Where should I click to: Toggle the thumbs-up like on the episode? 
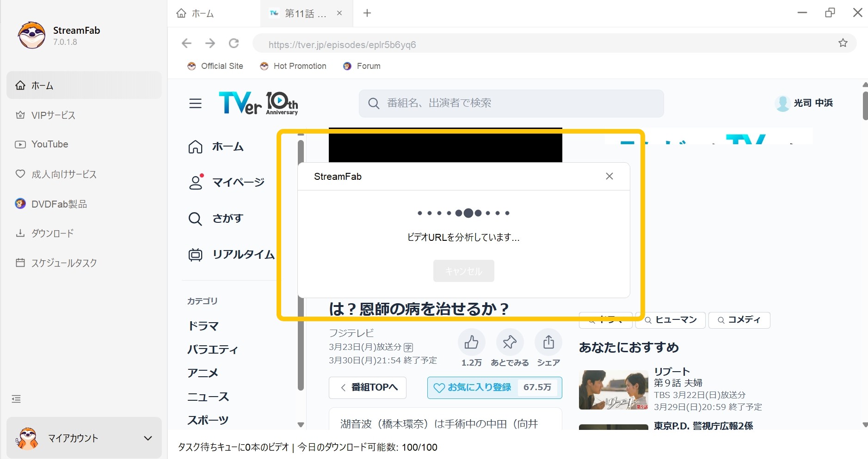point(471,342)
